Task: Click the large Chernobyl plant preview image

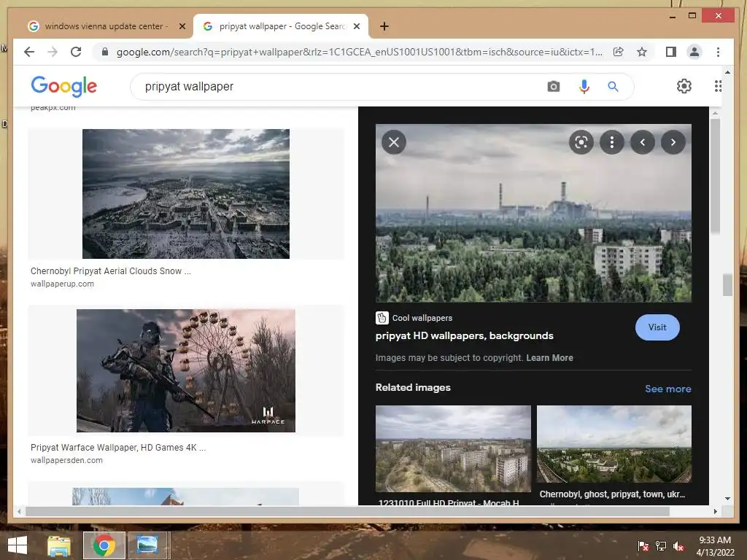Action: [x=533, y=213]
